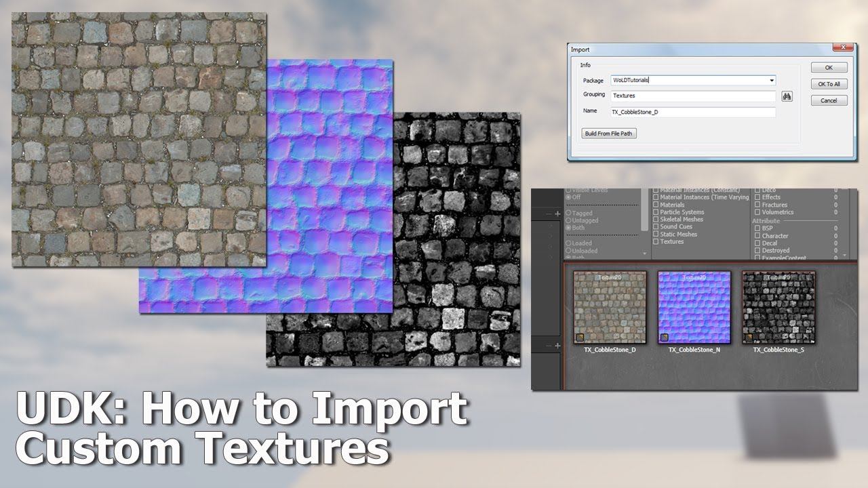Viewport: 868px width, 488px height.
Task: Click the Grouping field containing Textures
Action: (x=693, y=96)
